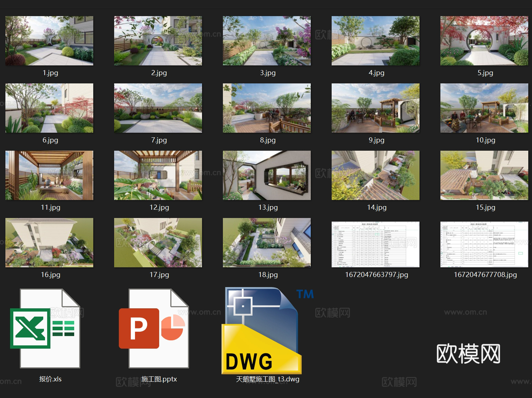Select the 17.jpg thumbnail image
This screenshot has height=398, width=532.
point(158,243)
